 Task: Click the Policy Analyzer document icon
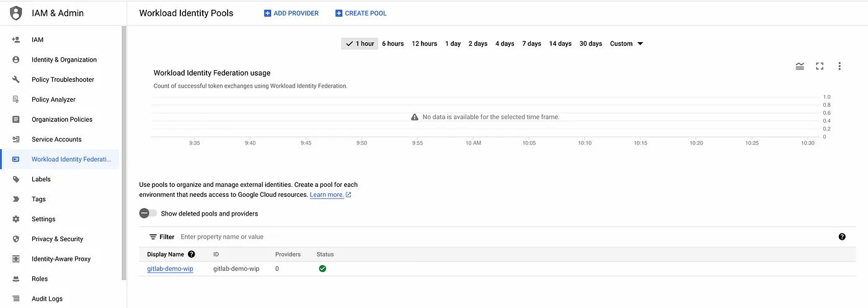pyautogui.click(x=16, y=99)
